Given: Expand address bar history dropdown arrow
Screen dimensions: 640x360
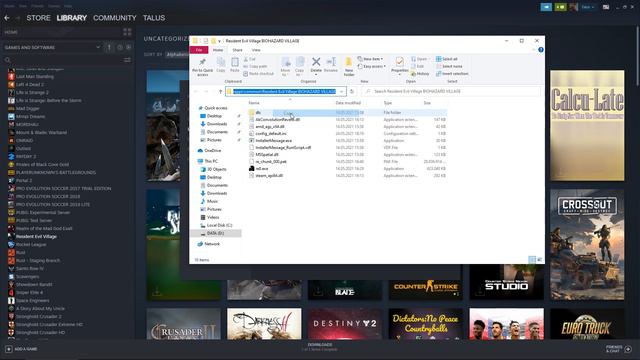Looking at the screenshot, I should 341,91.
